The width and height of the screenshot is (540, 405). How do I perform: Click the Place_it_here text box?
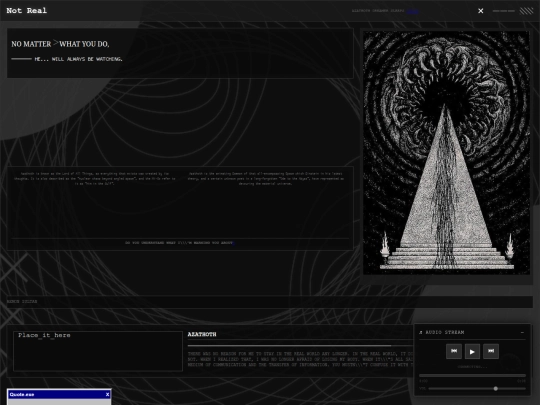[x=98, y=351]
